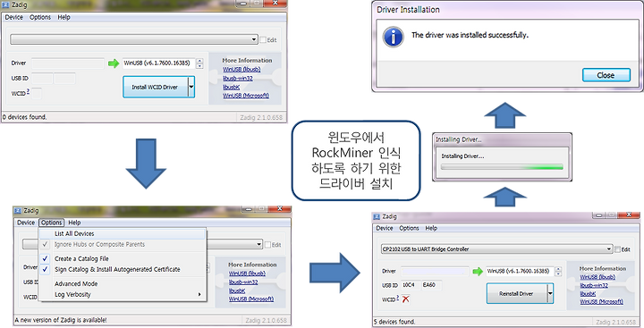Click '5 devices found.' status text
Image resolution: width=644 pixels, height=328 pixels.
tap(395, 322)
